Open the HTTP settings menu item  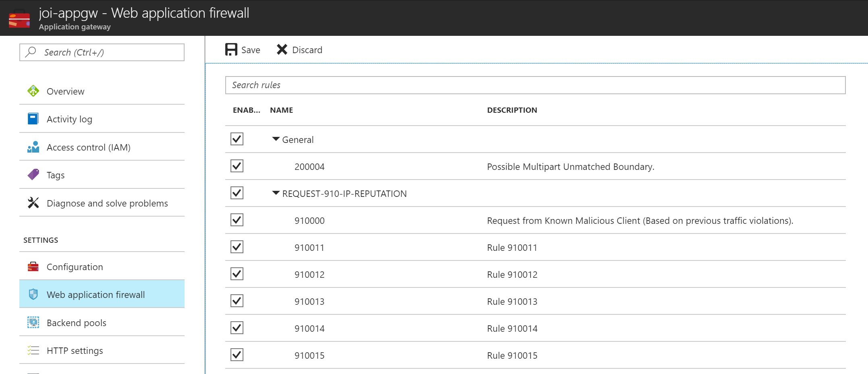click(75, 350)
